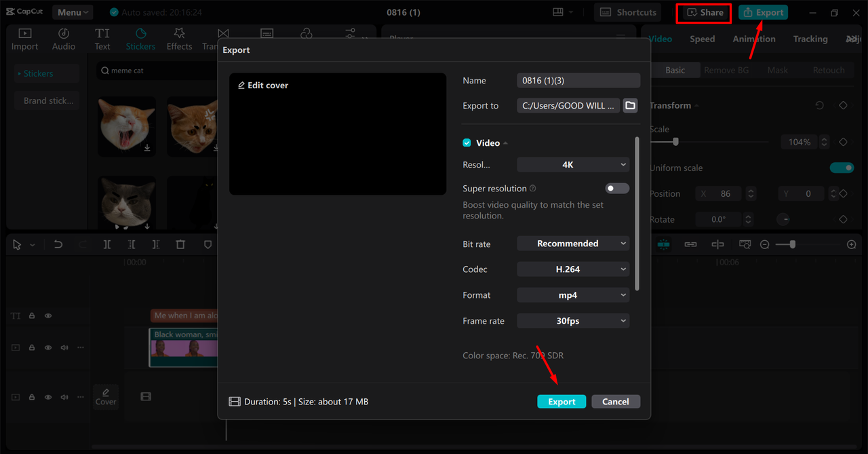Mute the bottom Cover track audio

[x=64, y=397]
